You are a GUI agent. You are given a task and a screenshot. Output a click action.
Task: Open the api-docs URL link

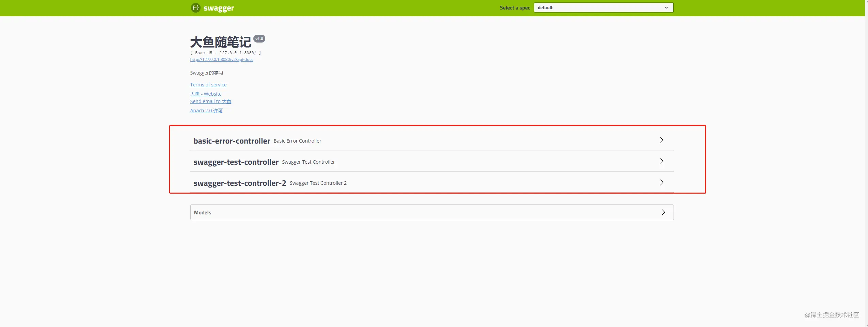tap(222, 60)
